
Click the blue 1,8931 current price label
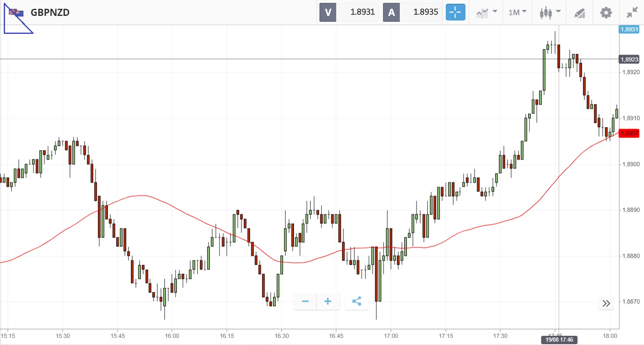(629, 29)
